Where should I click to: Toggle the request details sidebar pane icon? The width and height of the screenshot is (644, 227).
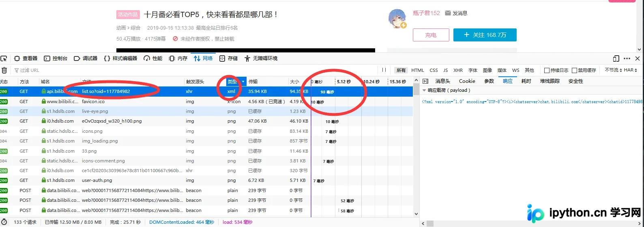[x=425, y=81]
